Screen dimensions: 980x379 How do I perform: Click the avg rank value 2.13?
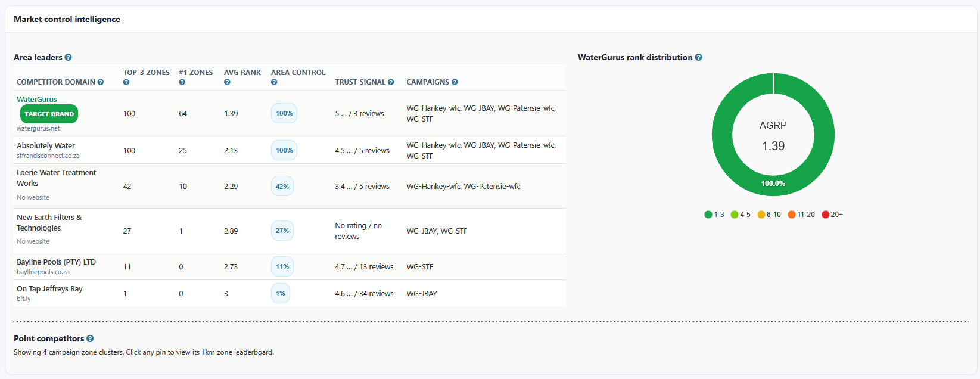[231, 150]
